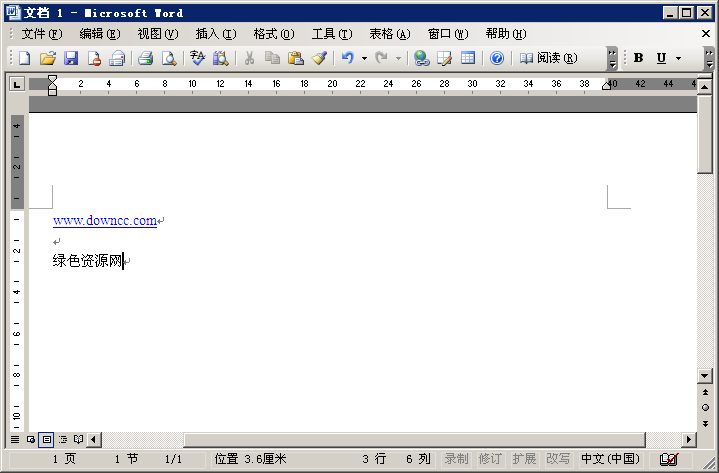Screen dimensions: 719x473
Task: Click the horizontal scrollbar track
Action: point(400,439)
